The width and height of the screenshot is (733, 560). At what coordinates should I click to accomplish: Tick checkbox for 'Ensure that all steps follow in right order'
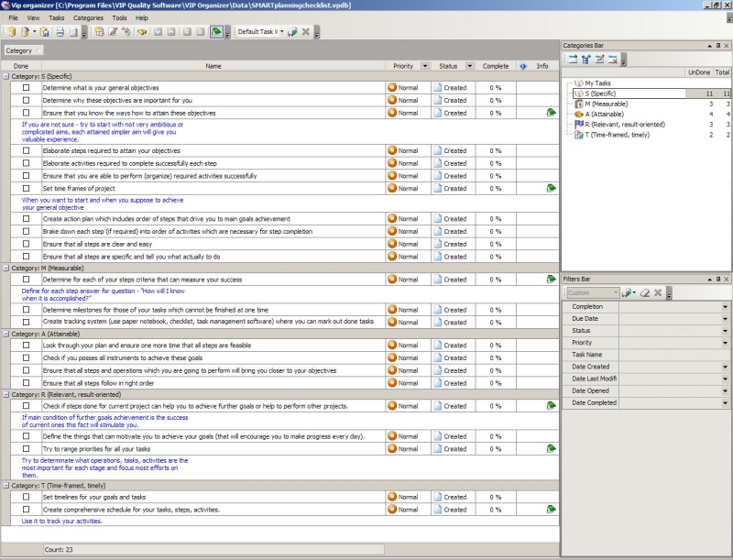click(26, 383)
